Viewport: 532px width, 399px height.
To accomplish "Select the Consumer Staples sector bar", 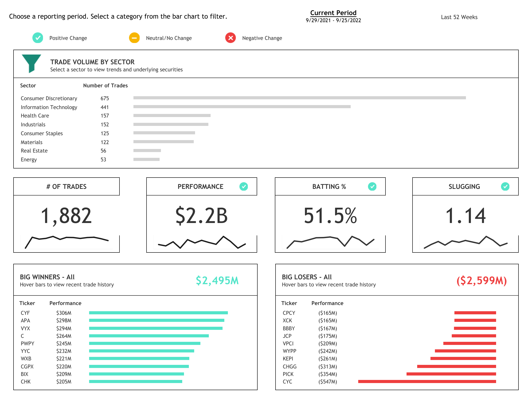I will coord(164,133).
